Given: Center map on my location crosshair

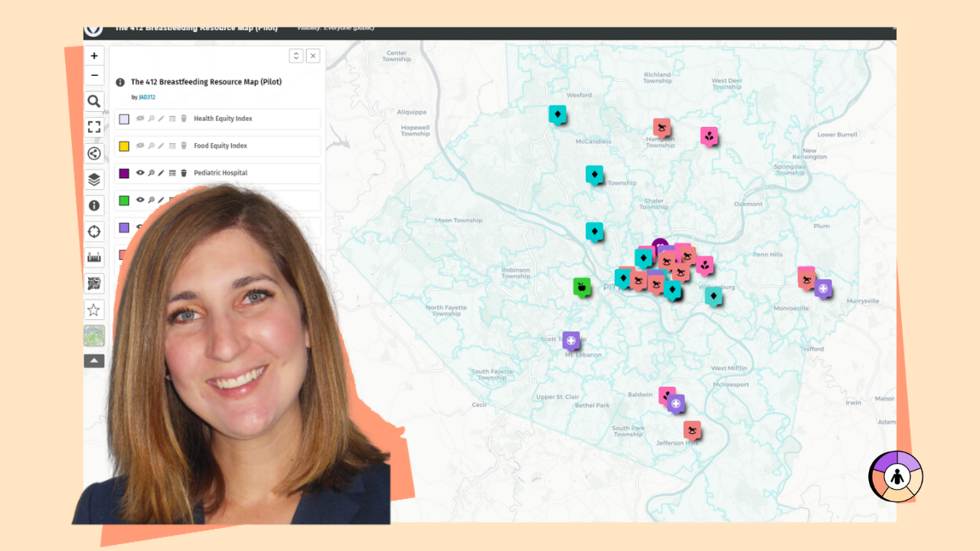Looking at the screenshot, I should click(94, 231).
